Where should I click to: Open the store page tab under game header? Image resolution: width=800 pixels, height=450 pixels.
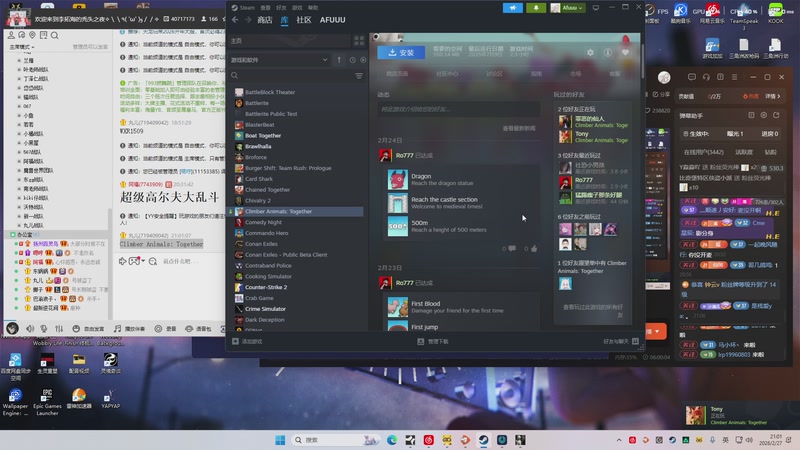(397, 74)
